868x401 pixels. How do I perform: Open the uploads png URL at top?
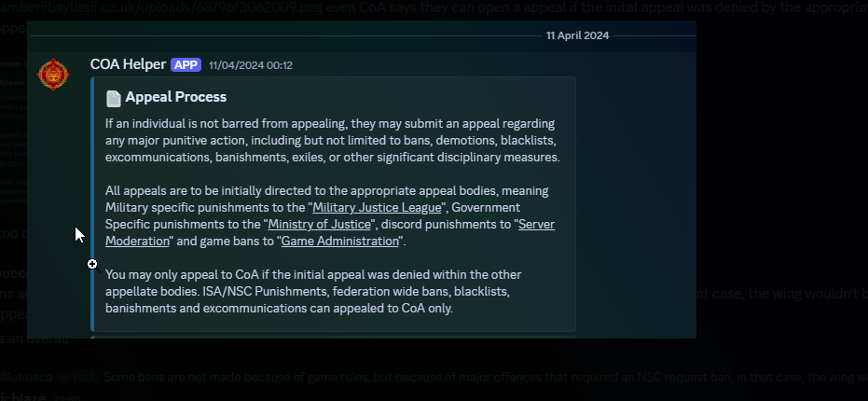[163, 7]
